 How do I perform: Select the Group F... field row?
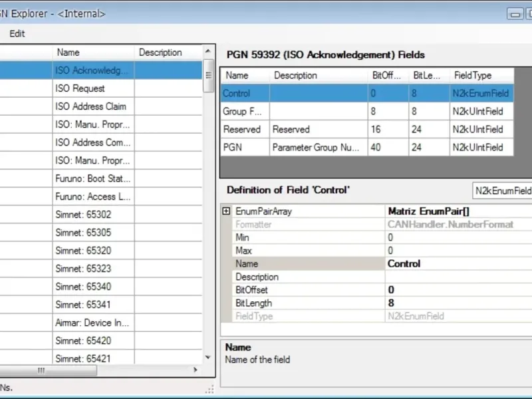(367, 111)
